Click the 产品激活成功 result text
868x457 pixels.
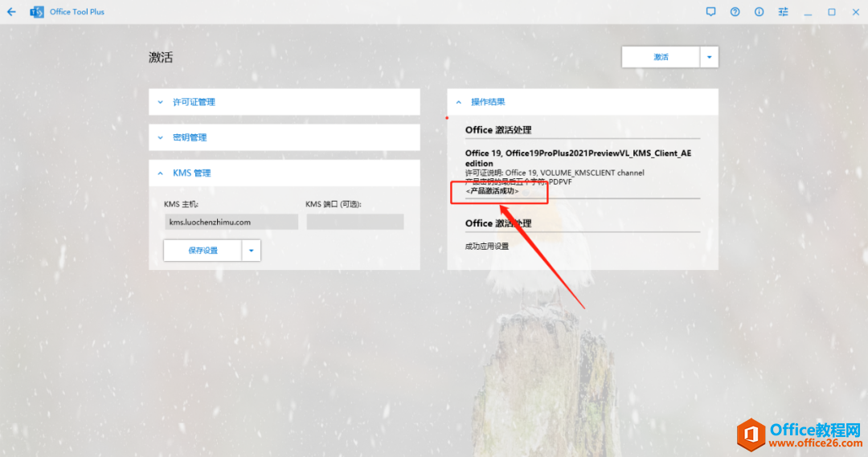492,191
